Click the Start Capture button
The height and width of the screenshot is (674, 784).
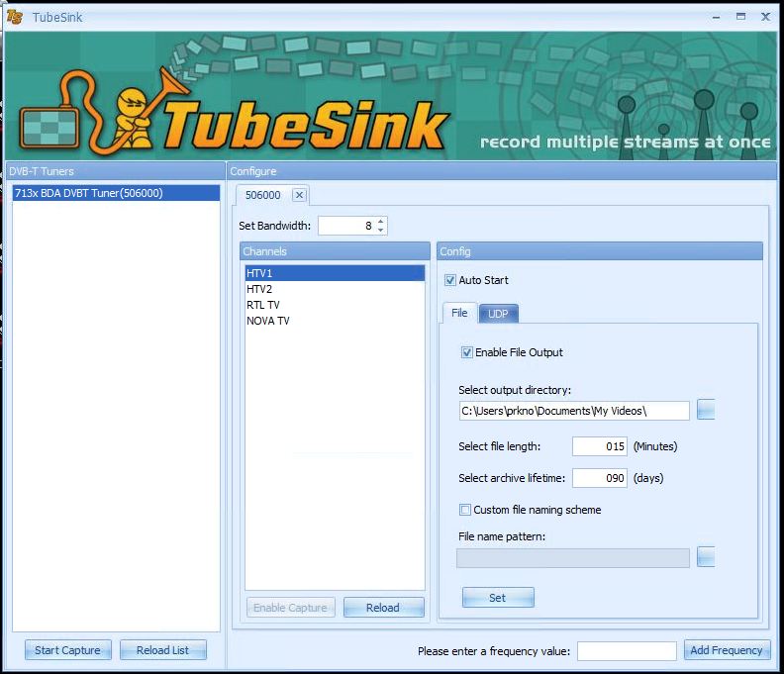(x=68, y=650)
